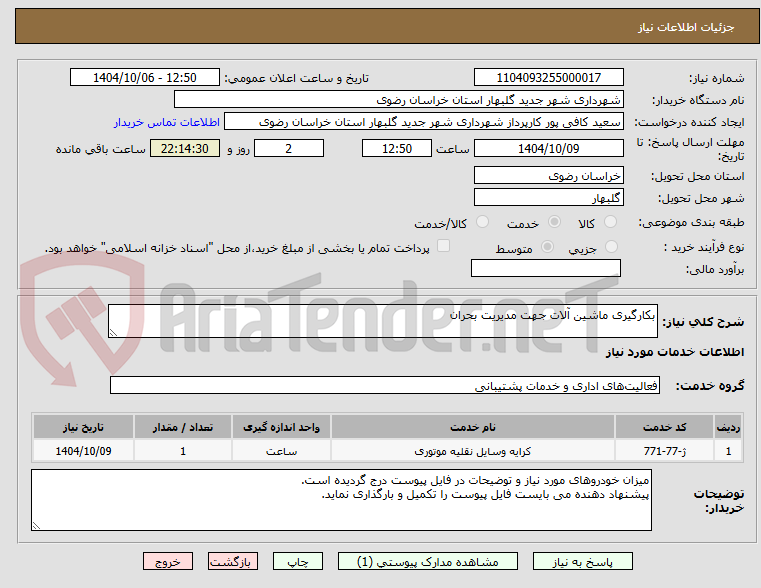Viewport: 761px width, 588px height.
Task: Select the متوسط purchase type radio
Action: tap(547, 247)
